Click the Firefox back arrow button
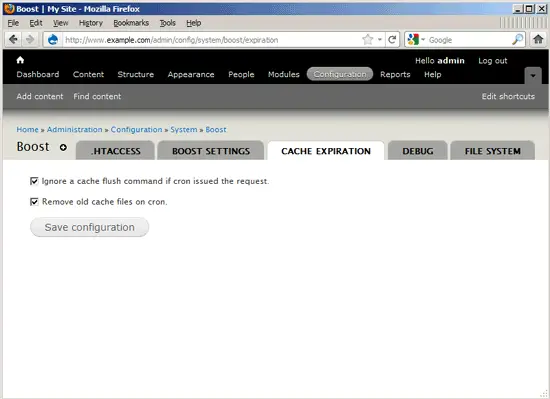The image size is (550, 399). pyautogui.click(x=13, y=40)
